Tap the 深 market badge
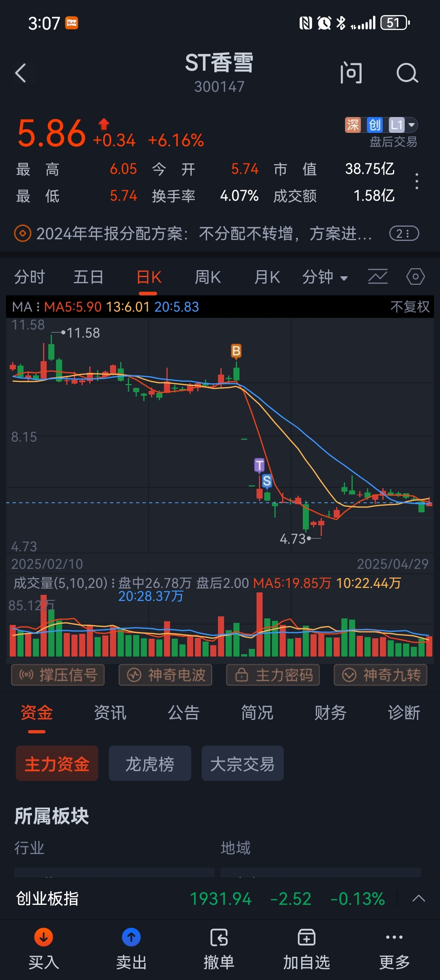Image resolution: width=440 pixels, height=980 pixels. point(353,125)
